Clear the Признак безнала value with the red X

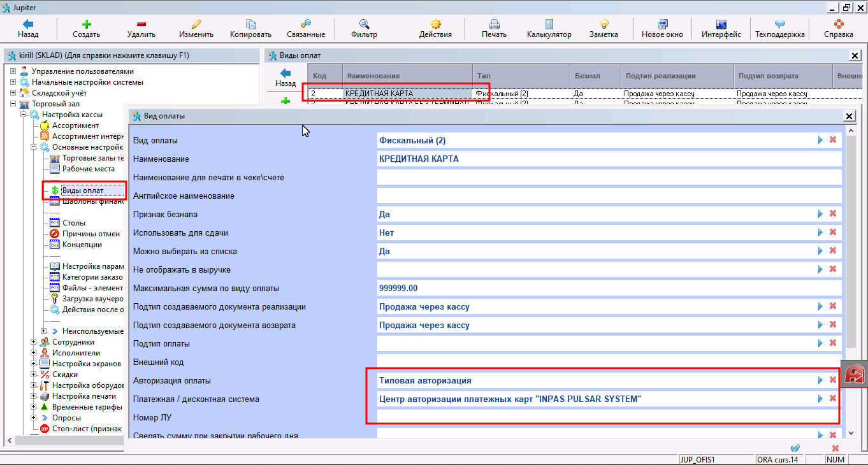tap(833, 214)
